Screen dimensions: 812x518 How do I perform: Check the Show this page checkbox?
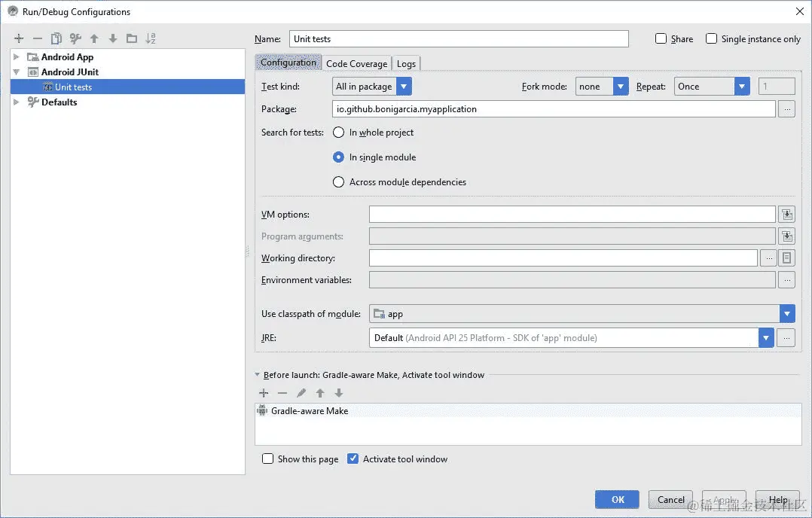tap(267, 459)
